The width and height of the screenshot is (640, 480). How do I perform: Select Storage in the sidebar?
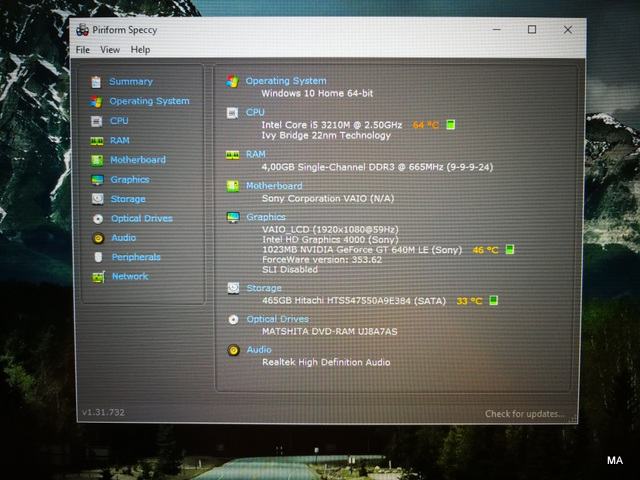click(128, 199)
